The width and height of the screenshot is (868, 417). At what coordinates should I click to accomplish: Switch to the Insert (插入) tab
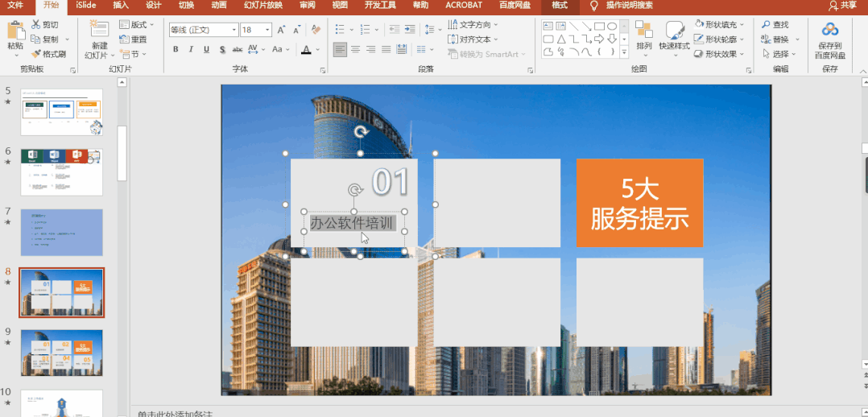point(121,5)
